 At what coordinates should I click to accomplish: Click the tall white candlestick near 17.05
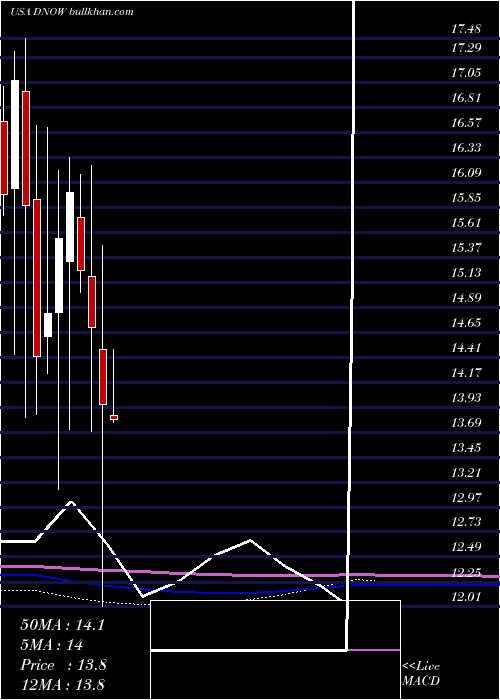point(15,134)
